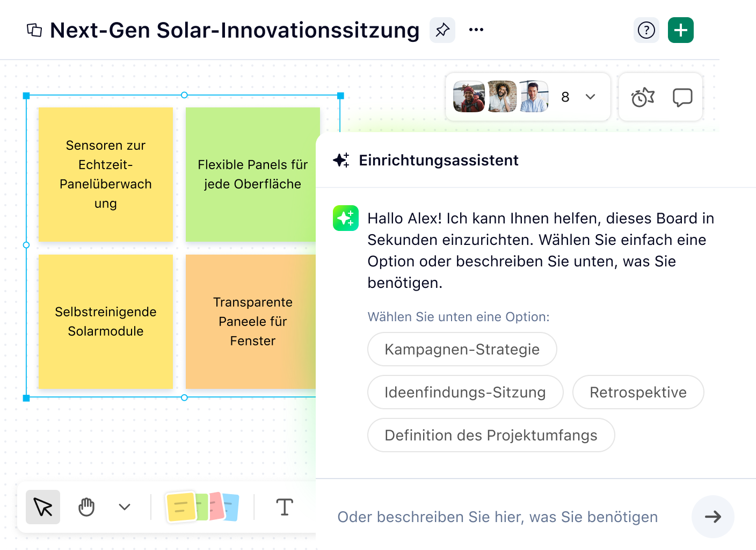Open the timer feature
The height and width of the screenshot is (550, 756).
pos(641,97)
